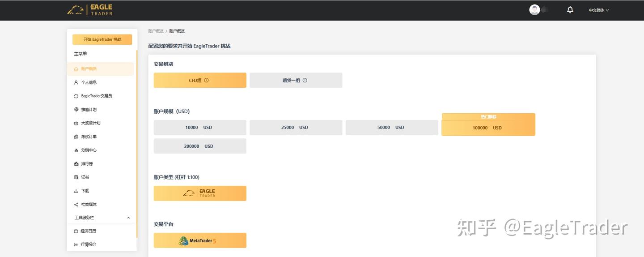Select the MetaTrader 5 platform button
The width and height of the screenshot is (644, 257).
pos(199,241)
